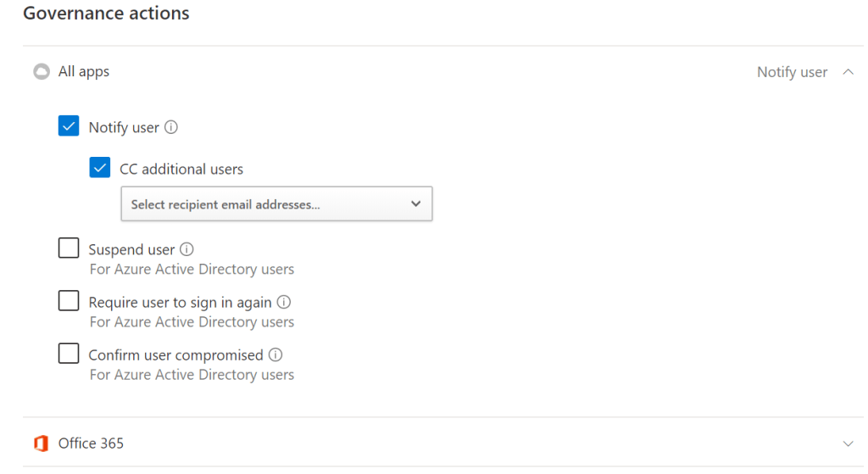Viewport: 868px width, 474px height.
Task: Click the All apps cloud icon
Action: pyautogui.click(x=41, y=72)
